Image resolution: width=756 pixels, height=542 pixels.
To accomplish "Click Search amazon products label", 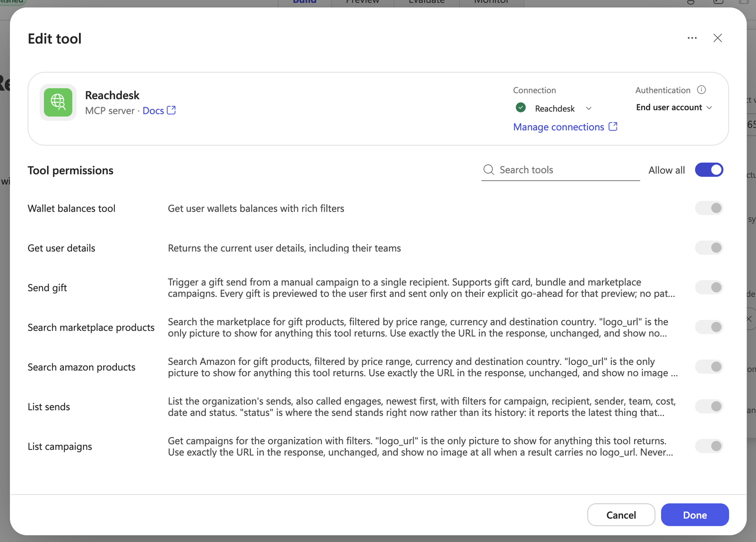I will (81, 367).
